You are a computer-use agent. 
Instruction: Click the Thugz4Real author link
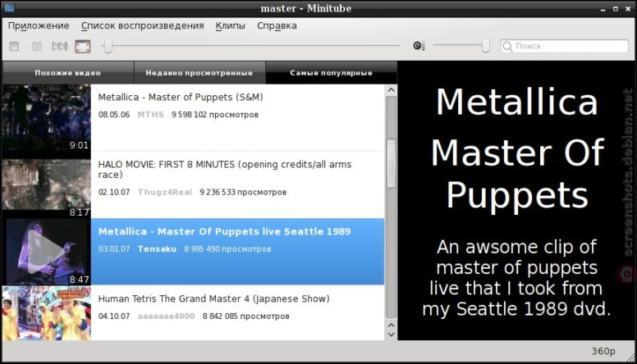coord(164,192)
